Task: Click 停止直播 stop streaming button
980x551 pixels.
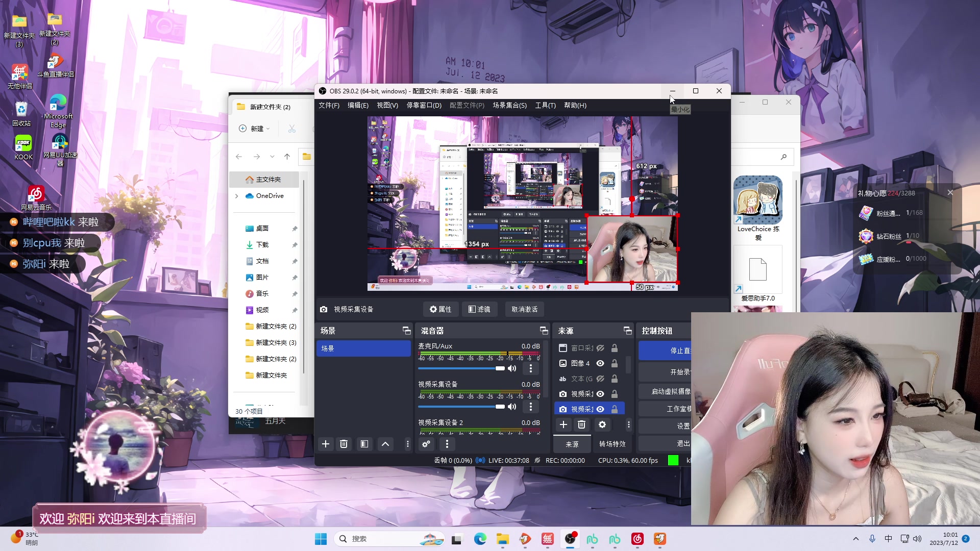Action: coord(665,350)
